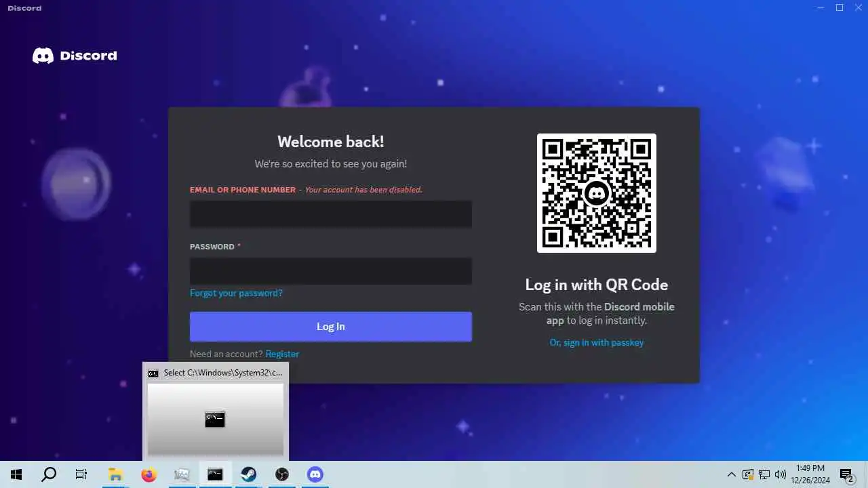Show hidden system tray icons
The height and width of the screenshot is (488, 868).
pos(731,474)
